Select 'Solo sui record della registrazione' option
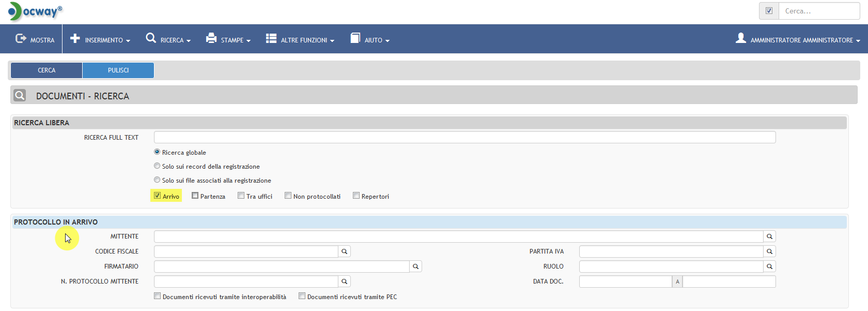 [157, 166]
